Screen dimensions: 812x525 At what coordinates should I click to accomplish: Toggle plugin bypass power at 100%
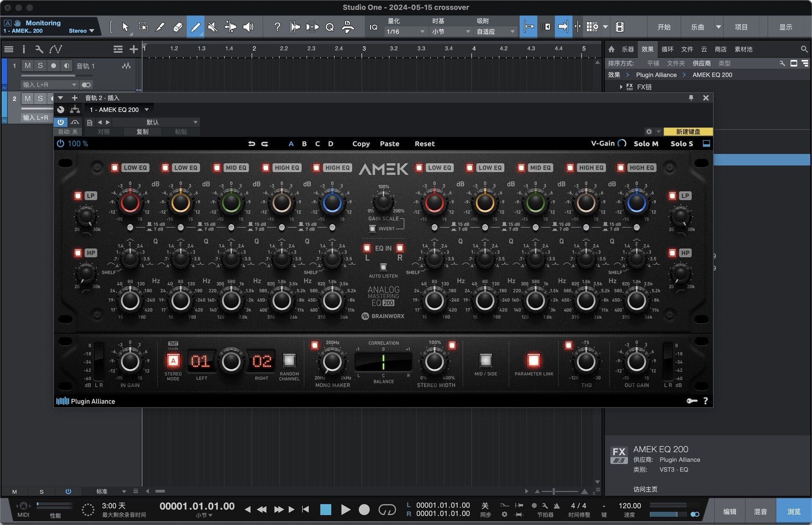pyautogui.click(x=60, y=144)
